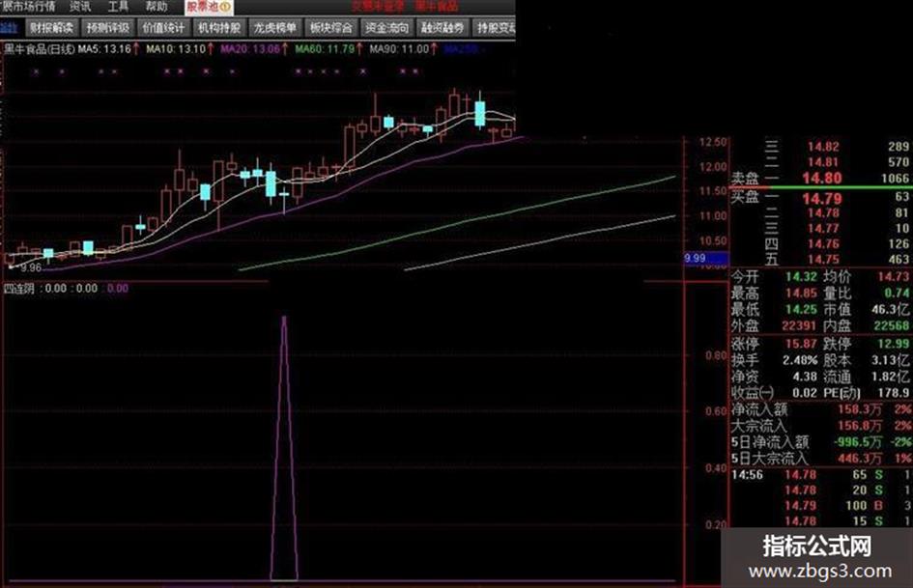Viewport: 913px width, 588px height.
Task: Click the 跌停 price 12.99
Action: pyautogui.click(x=894, y=344)
